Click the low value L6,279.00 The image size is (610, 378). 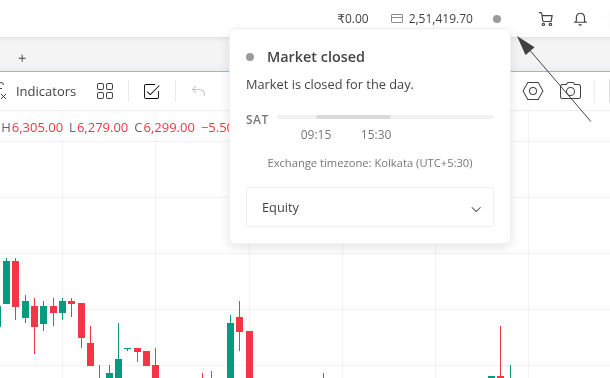(98, 128)
